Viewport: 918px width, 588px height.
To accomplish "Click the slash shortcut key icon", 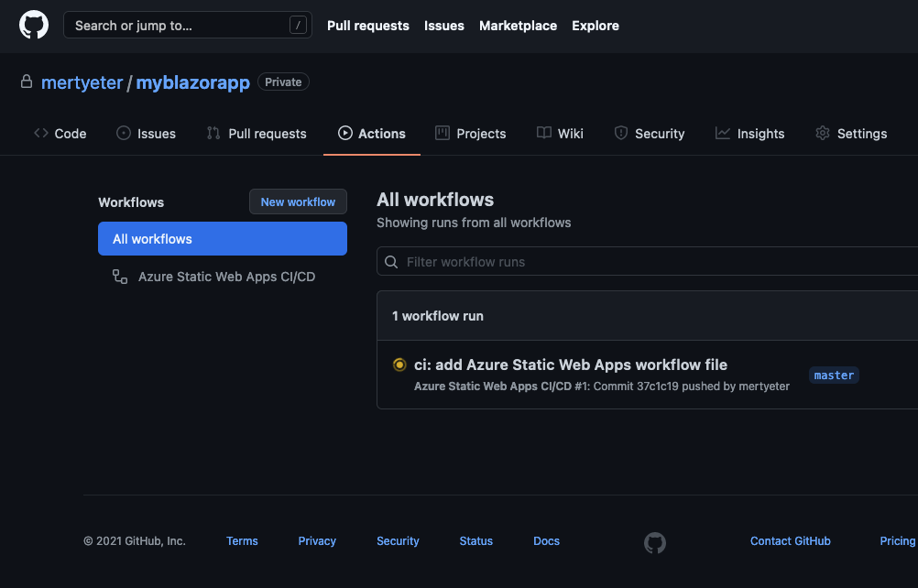I will [298, 25].
